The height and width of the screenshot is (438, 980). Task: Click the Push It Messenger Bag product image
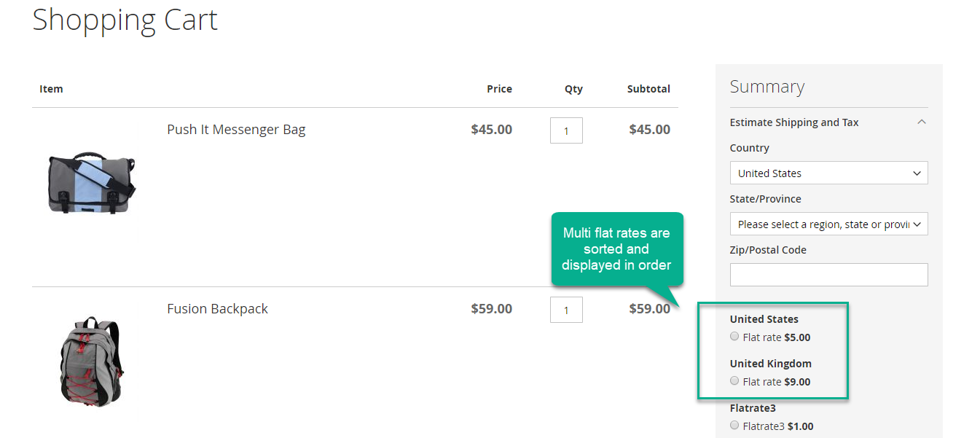point(92,183)
